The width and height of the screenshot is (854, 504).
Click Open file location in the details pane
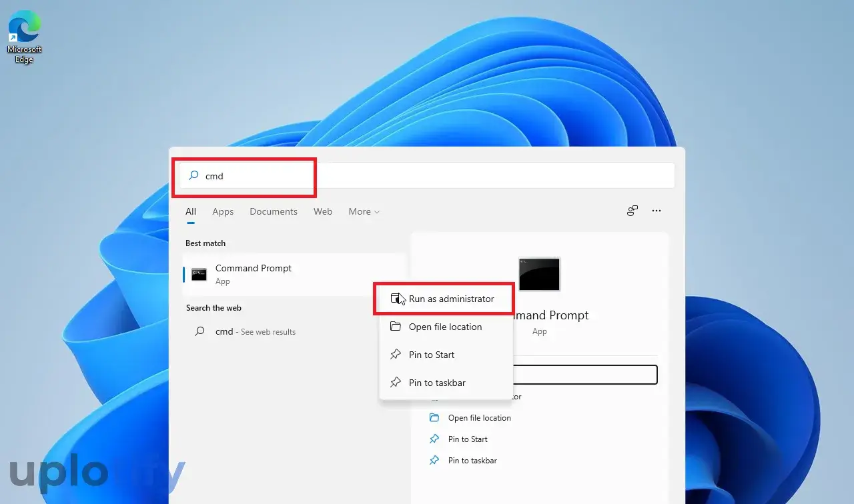point(480,418)
